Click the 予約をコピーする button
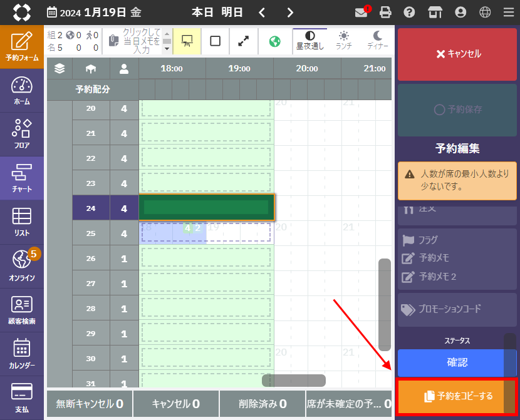The image size is (520, 420). (457, 396)
